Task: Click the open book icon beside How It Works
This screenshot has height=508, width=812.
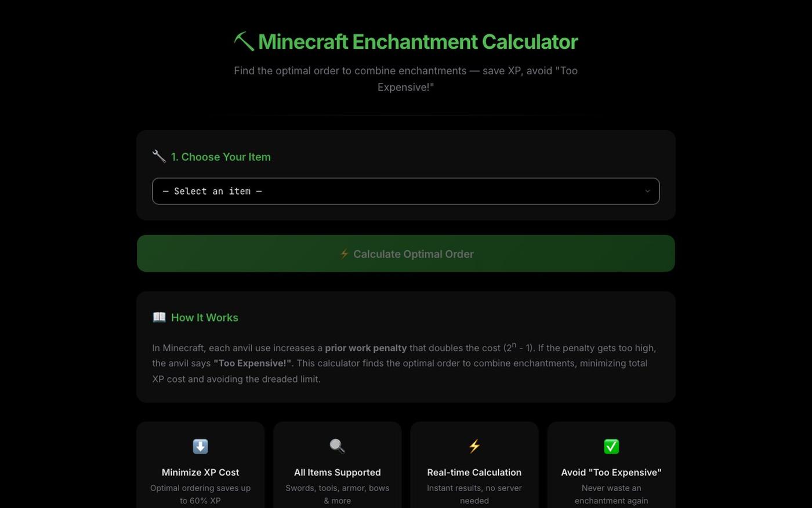Action: [x=159, y=317]
